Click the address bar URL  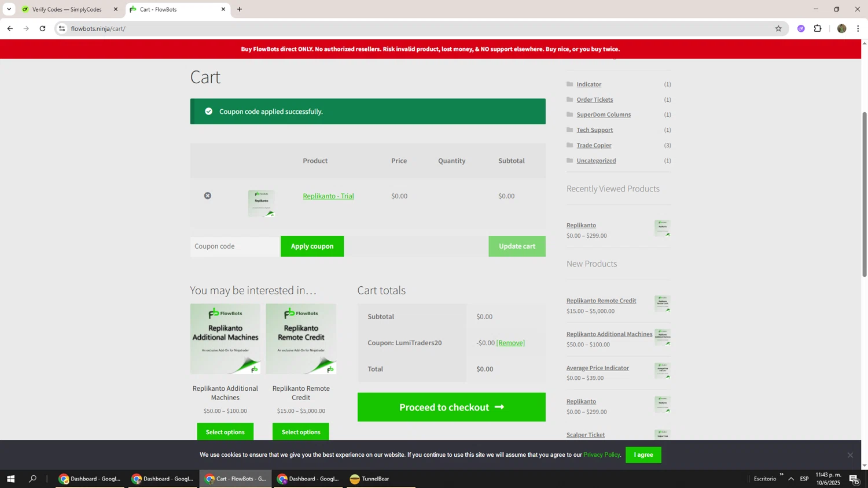click(98, 28)
